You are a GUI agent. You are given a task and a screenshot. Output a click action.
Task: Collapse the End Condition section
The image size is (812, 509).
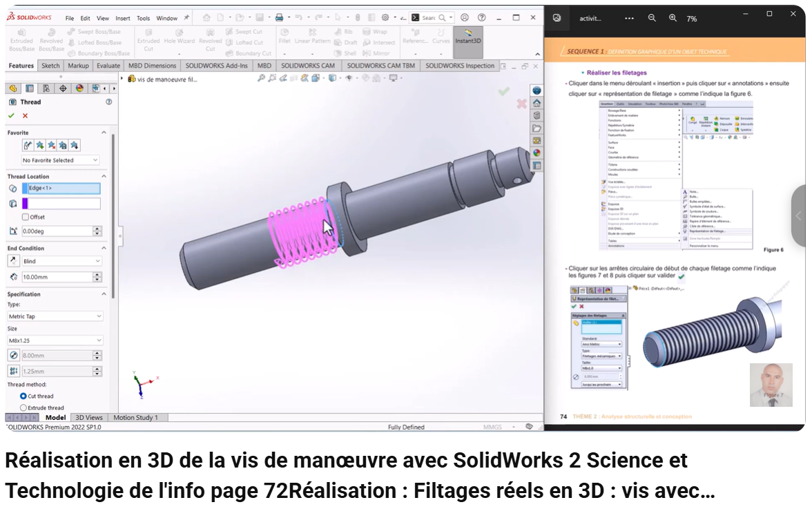pos(104,249)
